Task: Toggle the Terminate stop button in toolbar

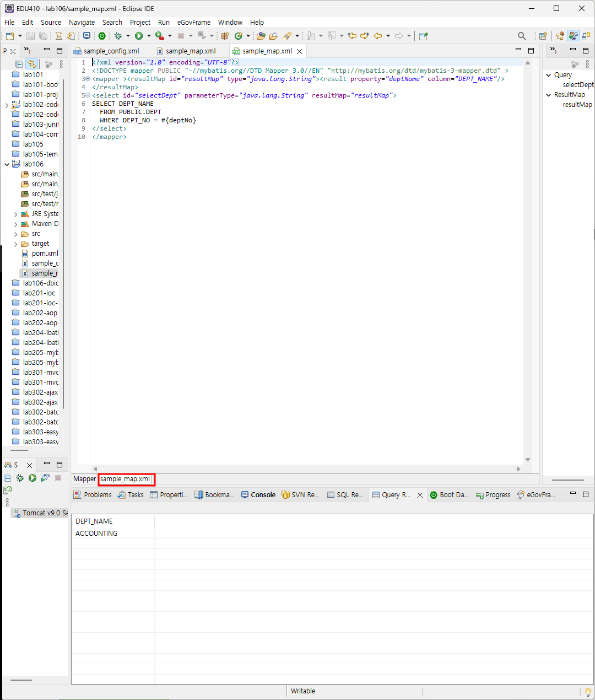Action: click(x=181, y=36)
